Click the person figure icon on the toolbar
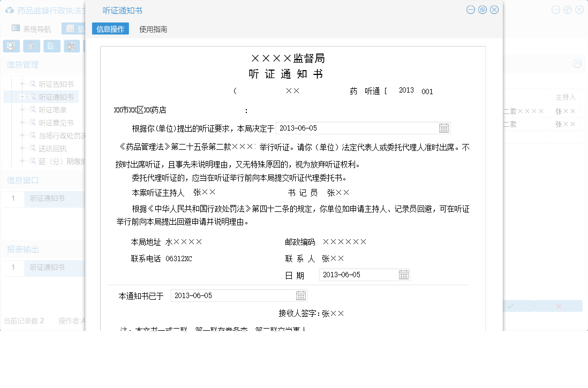 pyautogui.click(x=71, y=45)
